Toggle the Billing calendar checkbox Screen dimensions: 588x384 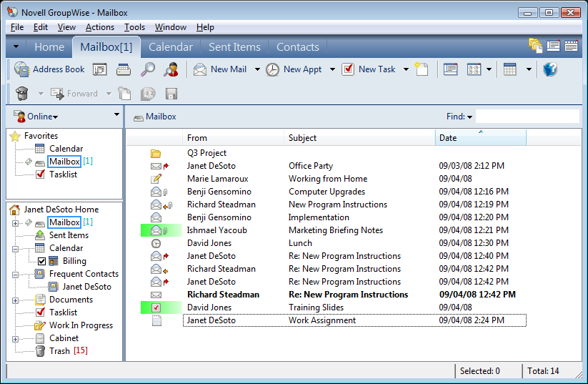[x=42, y=261]
